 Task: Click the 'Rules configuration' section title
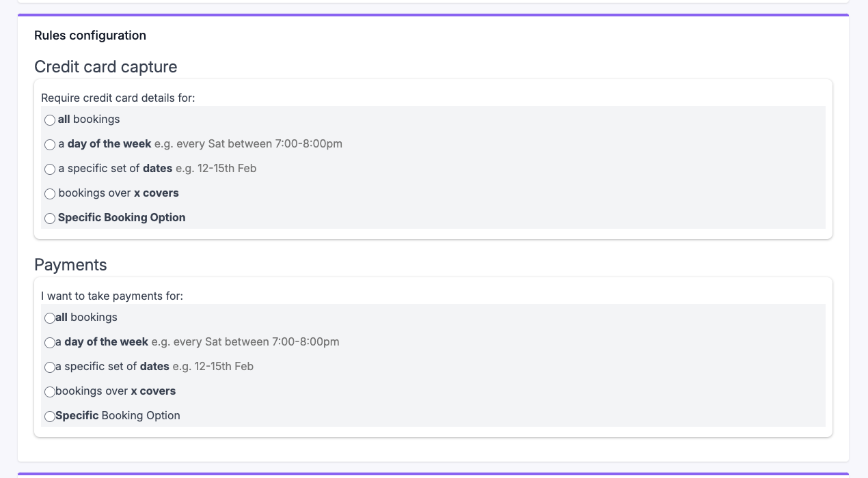90,36
